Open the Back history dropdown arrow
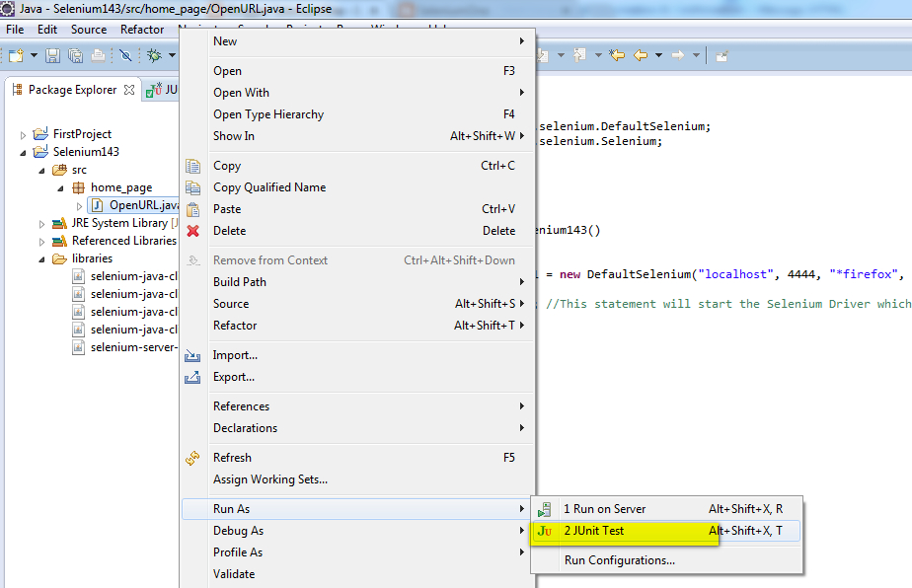This screenshot has height=588, width=912. [x=658, y=55]
